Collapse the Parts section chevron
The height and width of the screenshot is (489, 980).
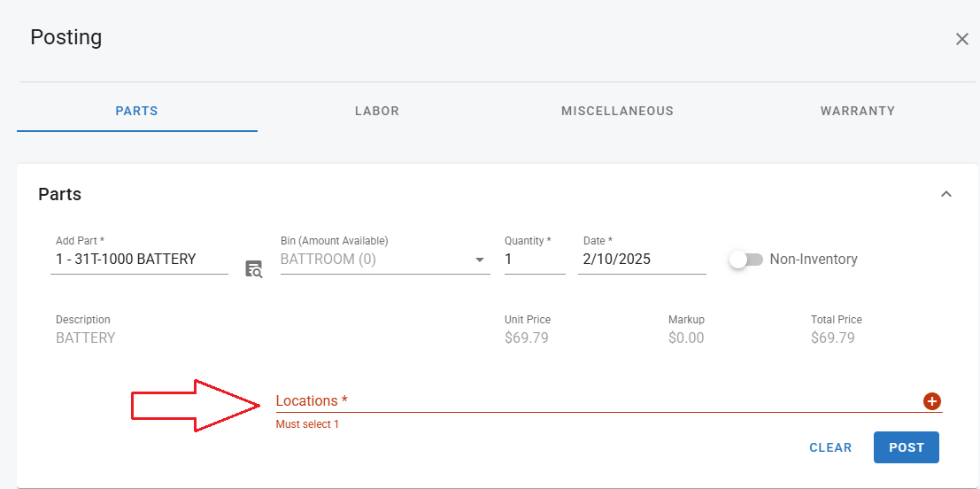[945, 194]
